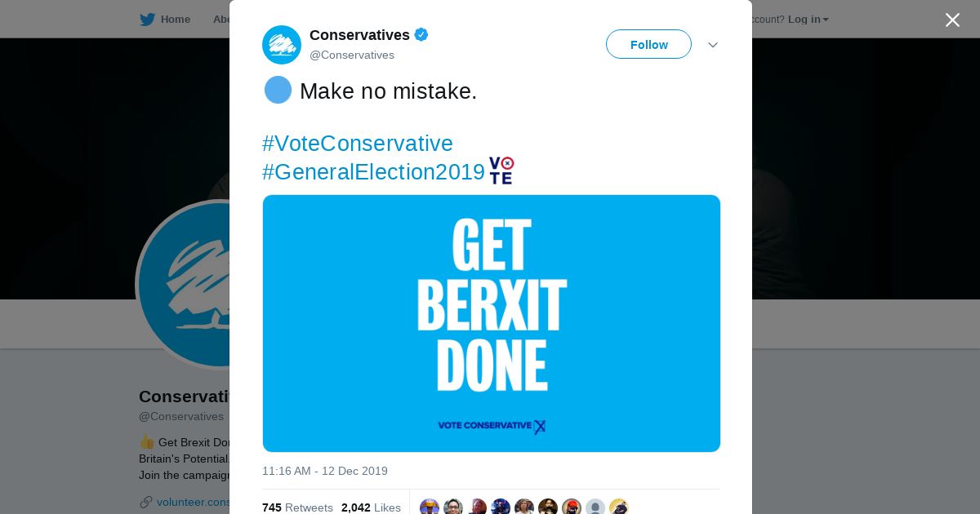Click the last liker avatar in the row
The image size is (980, 514).
619,507
